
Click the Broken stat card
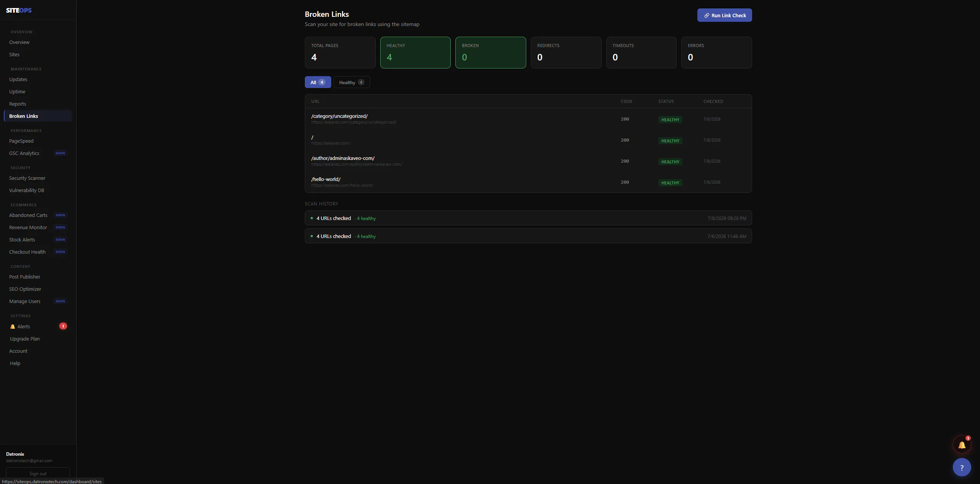(x=491, y=52)
